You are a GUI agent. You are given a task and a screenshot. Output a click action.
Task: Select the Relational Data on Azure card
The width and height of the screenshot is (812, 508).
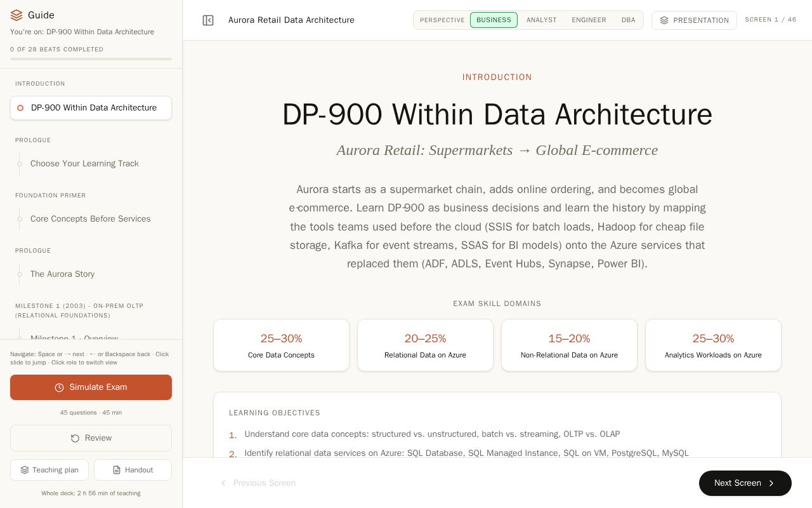click(x=425, y=345)
